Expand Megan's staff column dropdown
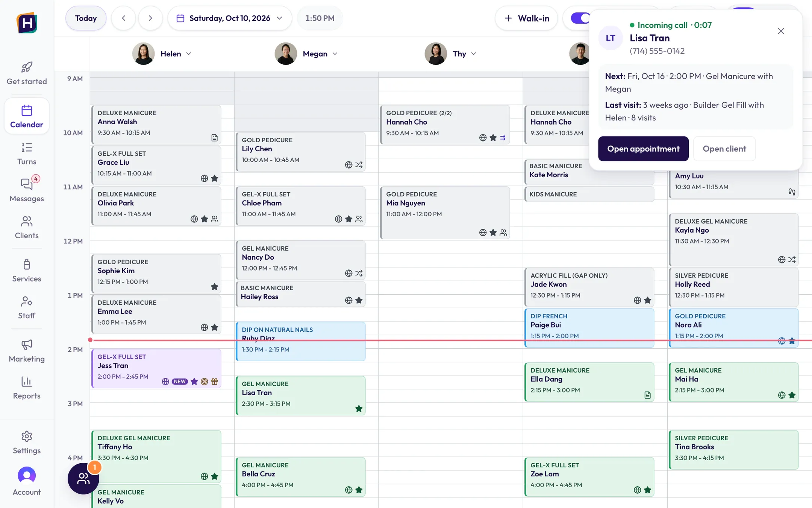This screenshot has height=508, width=812. coord(335,54)
